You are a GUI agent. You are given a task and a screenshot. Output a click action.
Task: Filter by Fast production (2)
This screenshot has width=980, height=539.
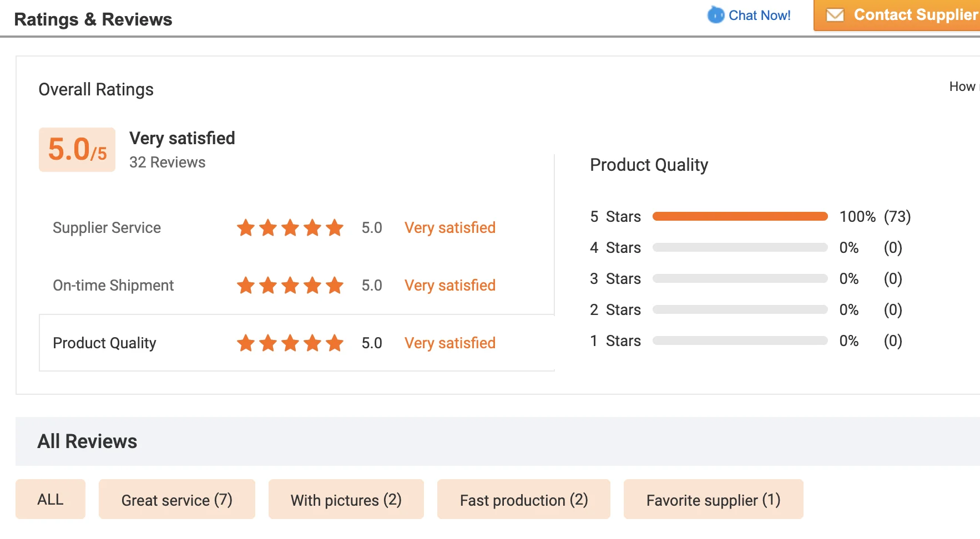tap(523, 500)
